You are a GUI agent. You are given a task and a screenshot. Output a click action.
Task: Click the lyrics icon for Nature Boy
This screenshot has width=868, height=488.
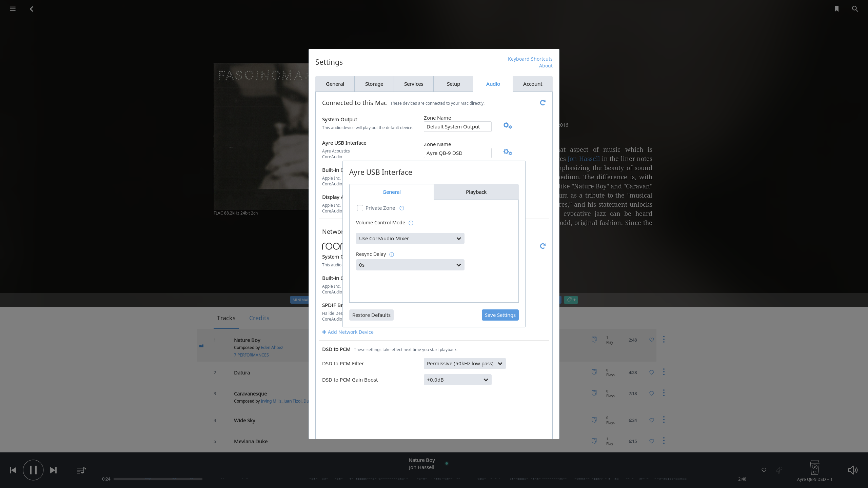[594, 340]
